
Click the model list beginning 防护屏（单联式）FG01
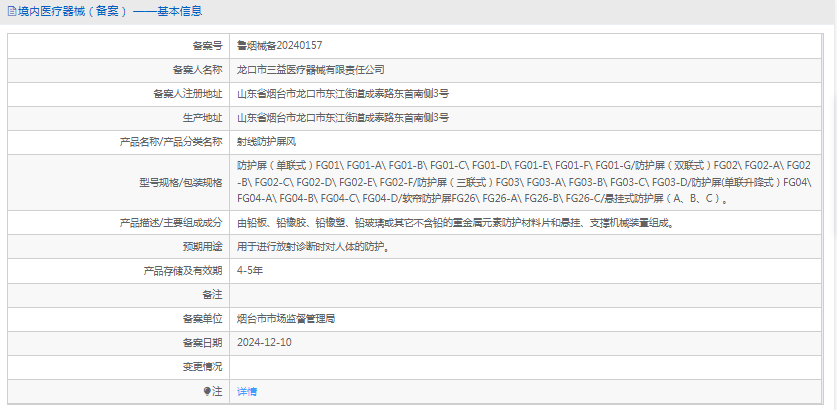[x=524, y=182]
